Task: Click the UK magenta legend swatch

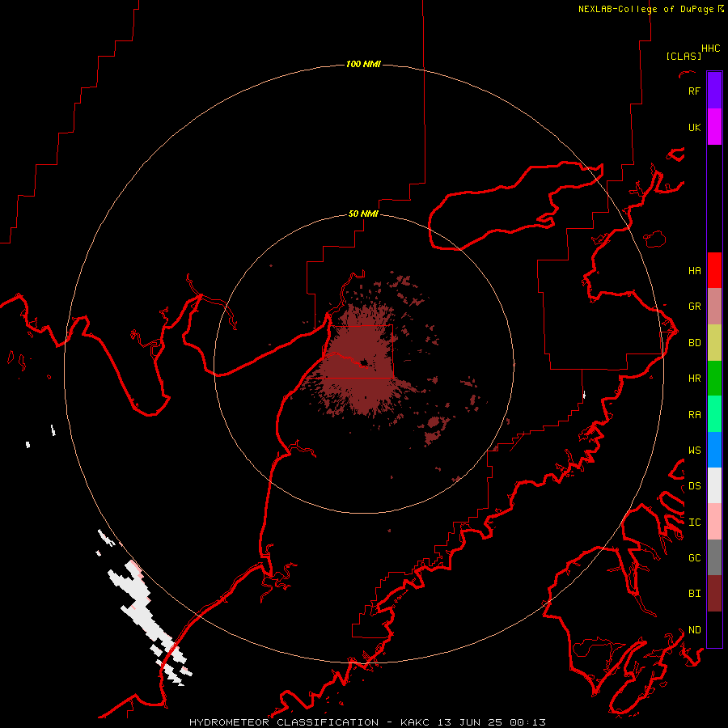Action: point(714,127)
